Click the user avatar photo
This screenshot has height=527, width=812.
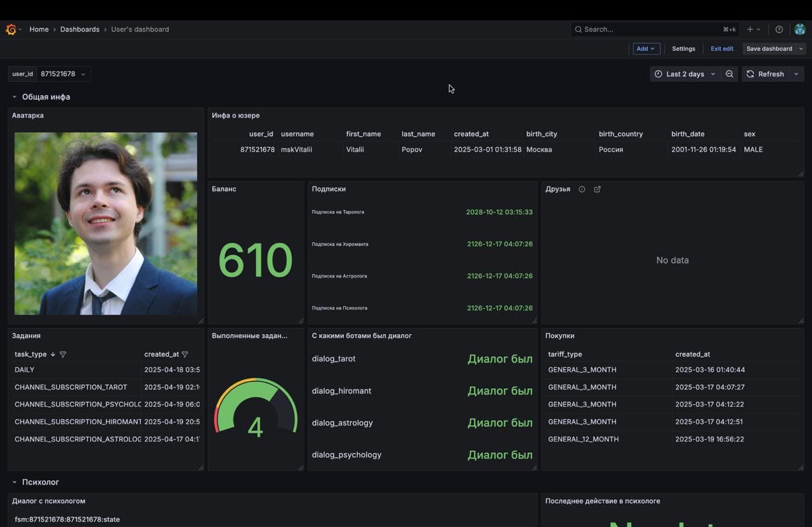[x=106, y=223]
